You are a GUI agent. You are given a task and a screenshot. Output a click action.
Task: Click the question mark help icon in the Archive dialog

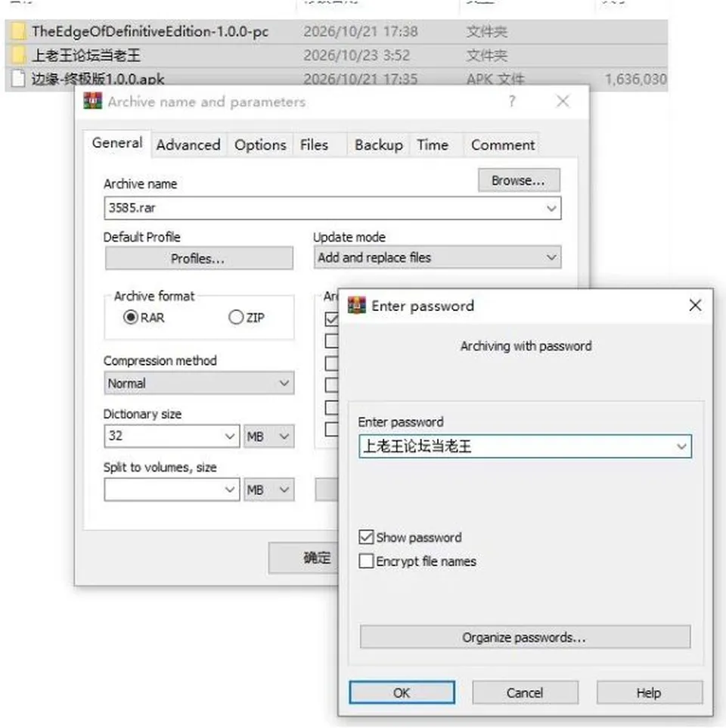512,101
